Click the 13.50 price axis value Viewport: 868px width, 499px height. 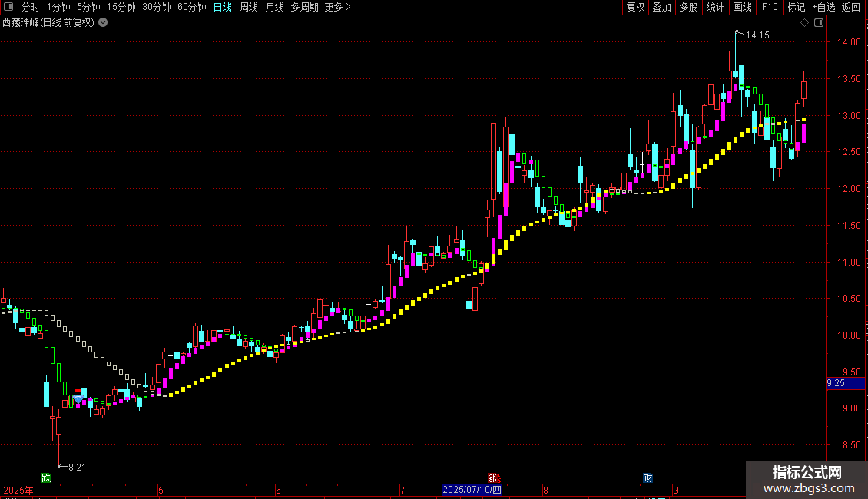849,79
